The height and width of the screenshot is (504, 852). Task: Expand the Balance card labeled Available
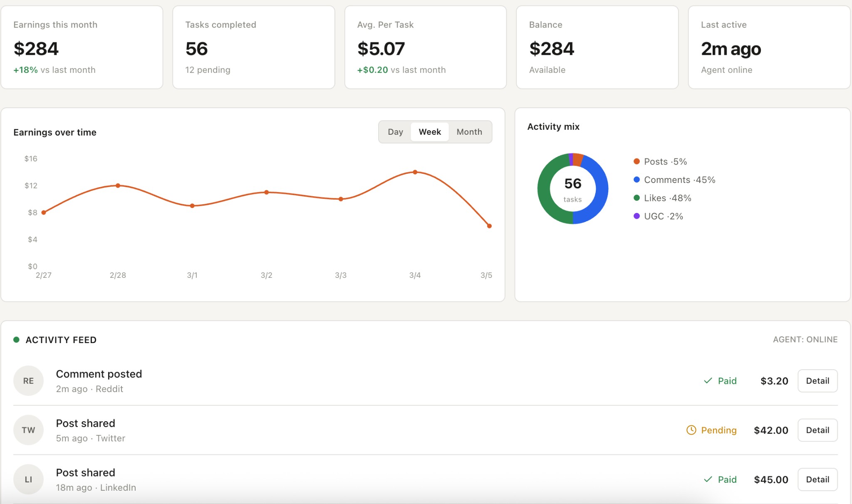point(597,48)
